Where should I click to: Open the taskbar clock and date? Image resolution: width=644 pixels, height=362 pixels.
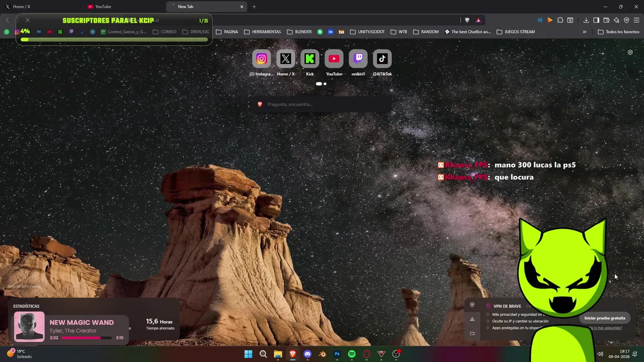pos(619,354)
